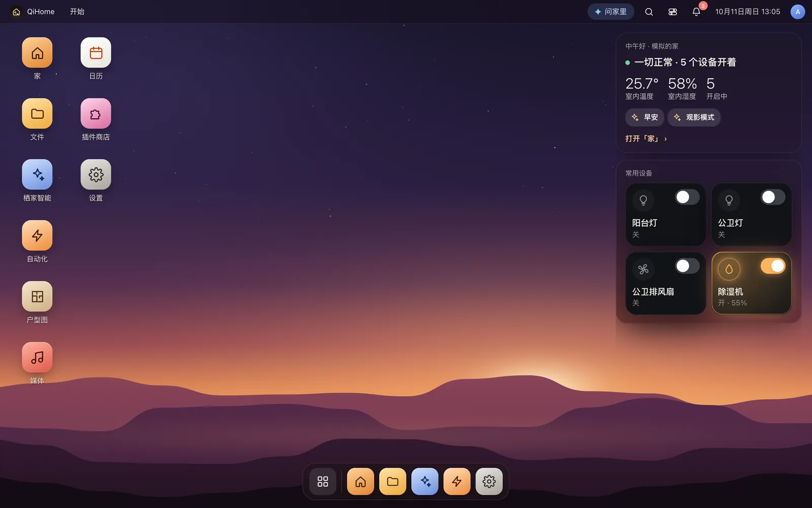This screenshot has height=508, width=812.
Task: Open notifications bell with 3 badge
Action: (696, 12)
